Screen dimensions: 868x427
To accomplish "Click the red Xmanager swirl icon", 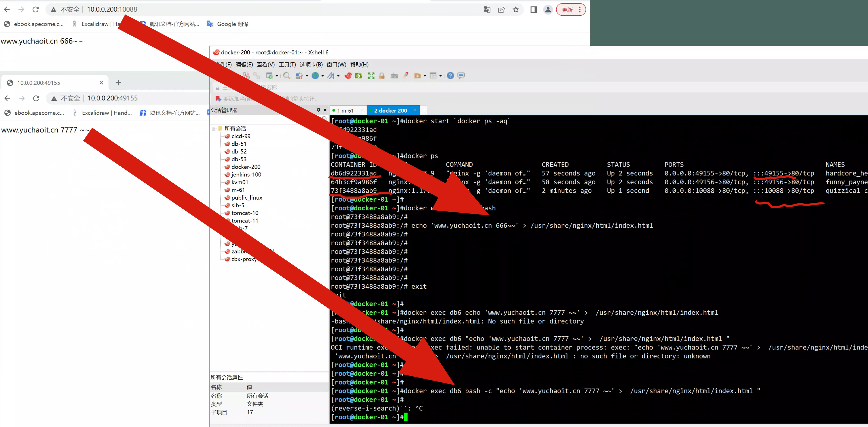I will 348,75.
